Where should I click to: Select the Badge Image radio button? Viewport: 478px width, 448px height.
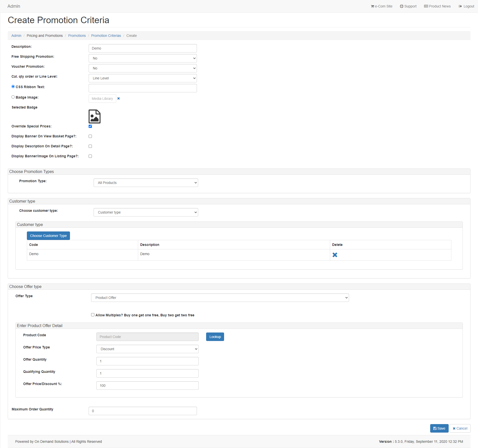[x=13, y=97]
